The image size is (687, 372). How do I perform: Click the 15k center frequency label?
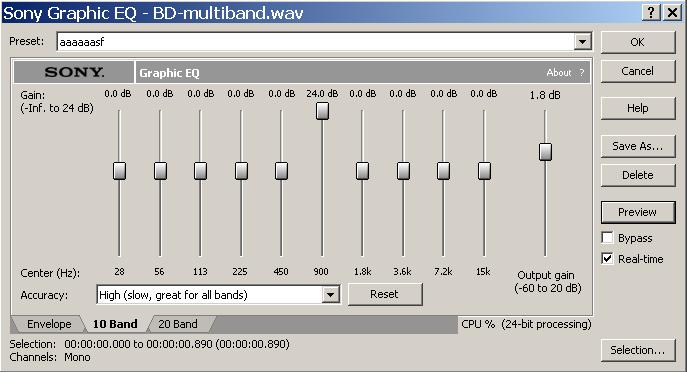[x=483, y=272]
